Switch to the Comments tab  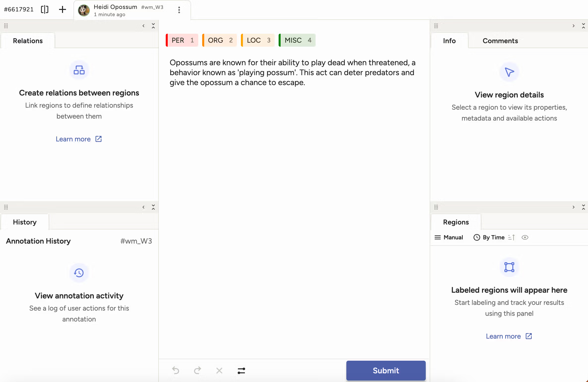(x=500, y=41)
